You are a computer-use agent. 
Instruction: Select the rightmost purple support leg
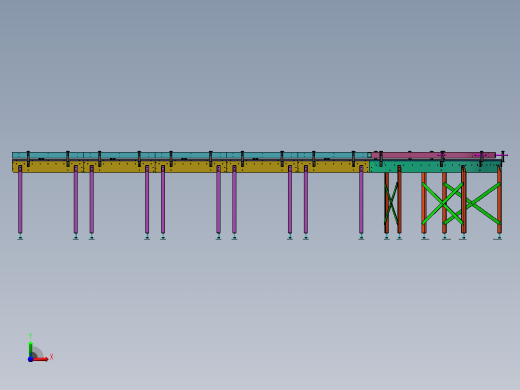[x=361, y=199]
